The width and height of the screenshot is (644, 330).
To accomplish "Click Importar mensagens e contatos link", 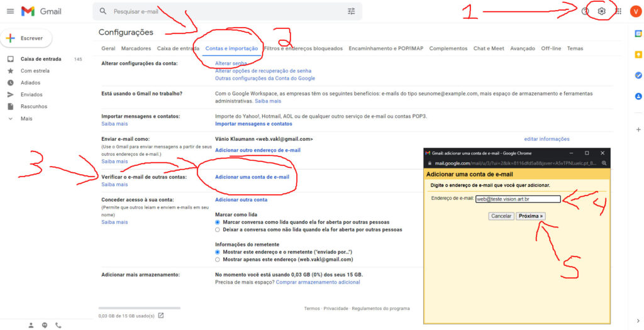I will [253, 124].
